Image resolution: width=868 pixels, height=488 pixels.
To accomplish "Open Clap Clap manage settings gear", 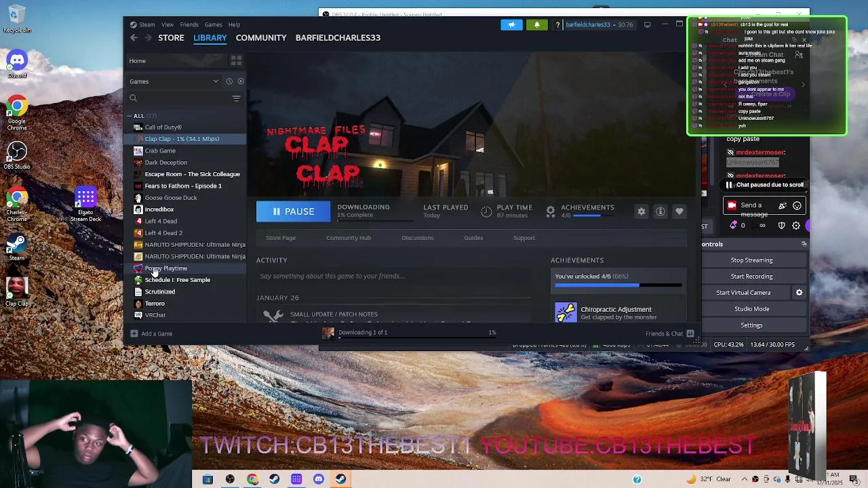I will pyautogui.click(x=641, y=211).
